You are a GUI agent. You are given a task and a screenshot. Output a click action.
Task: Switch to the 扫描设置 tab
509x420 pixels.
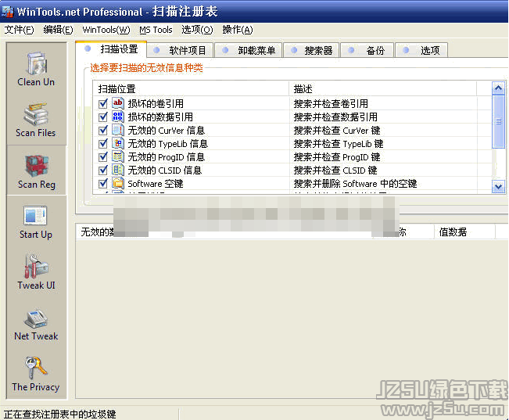pyautogui.click(x=111, y=49)
